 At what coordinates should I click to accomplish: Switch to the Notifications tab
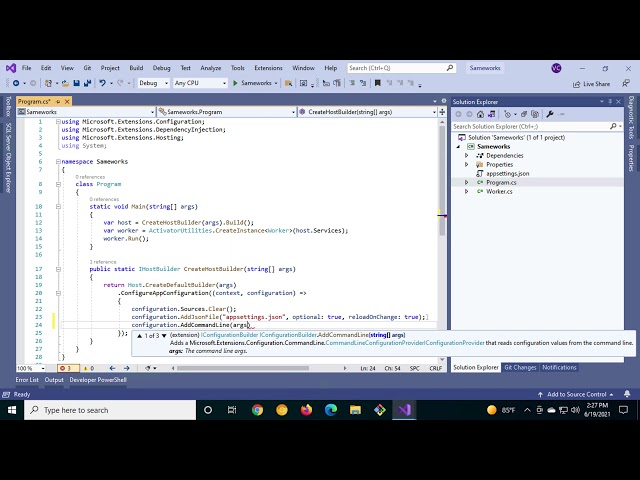click(559, 367)
